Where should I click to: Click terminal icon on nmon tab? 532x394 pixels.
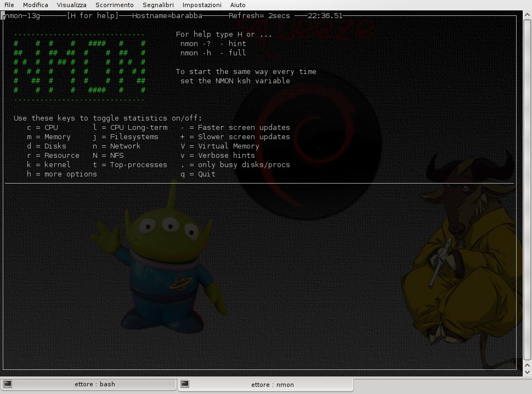tap(185, 384)
